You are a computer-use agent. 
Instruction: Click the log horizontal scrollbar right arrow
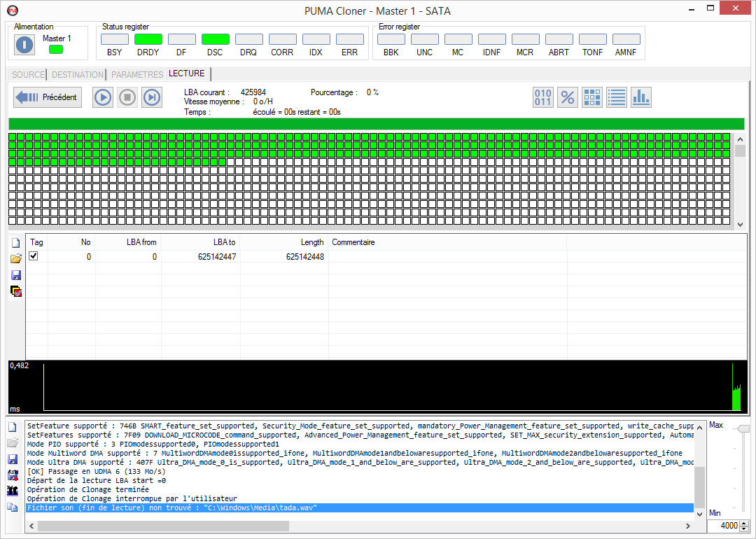click(x=688, y=526)
